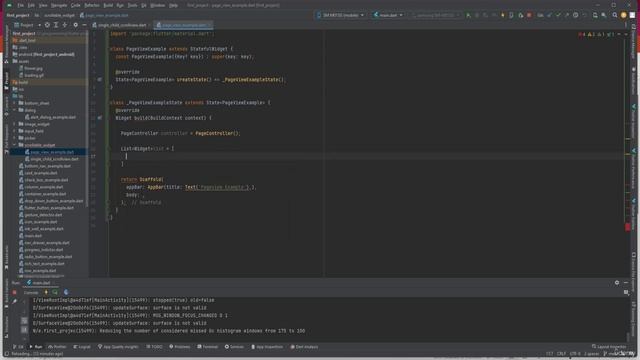This screenshot has width=640, height=360.
Task: Click first_project breadcrumb in navigation bar
Action: coord(18,15)
